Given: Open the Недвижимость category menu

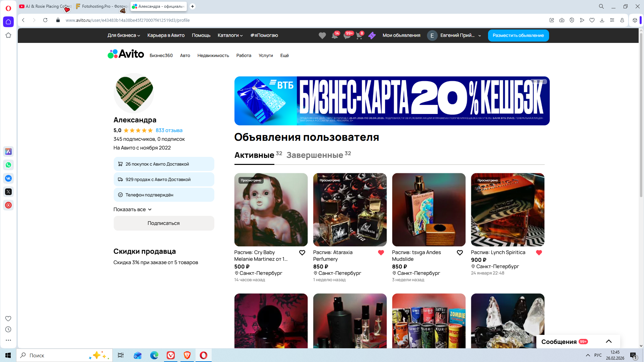Looking at the screenshot, I should point(213,56).
